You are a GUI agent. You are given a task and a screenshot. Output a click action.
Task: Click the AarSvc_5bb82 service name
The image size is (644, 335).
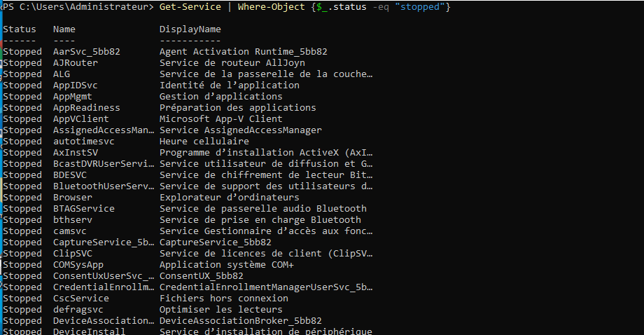(x=86, y=52)
